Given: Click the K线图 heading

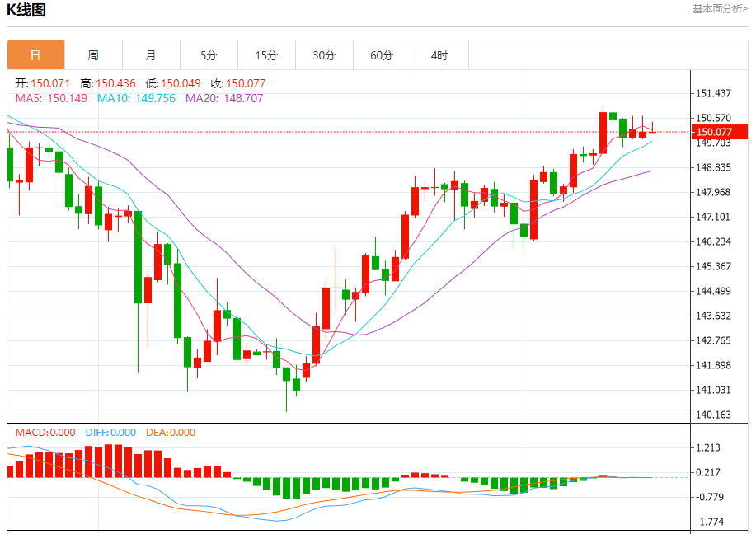Looking at the screenshot, I should (x=26, y=9).
